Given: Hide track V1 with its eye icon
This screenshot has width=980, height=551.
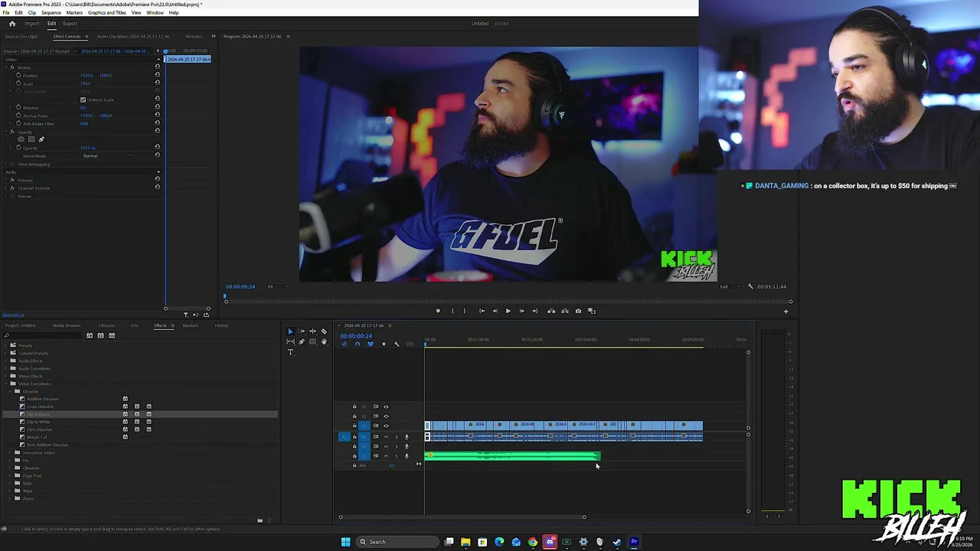Looking at the screenshot, I should (x=386, y=425).
